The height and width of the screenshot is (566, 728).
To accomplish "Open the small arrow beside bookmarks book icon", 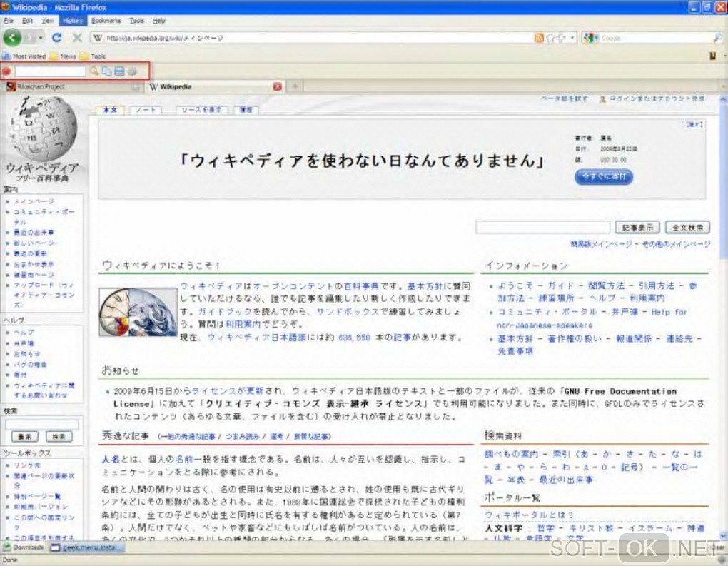I will [x=724, y=56].
